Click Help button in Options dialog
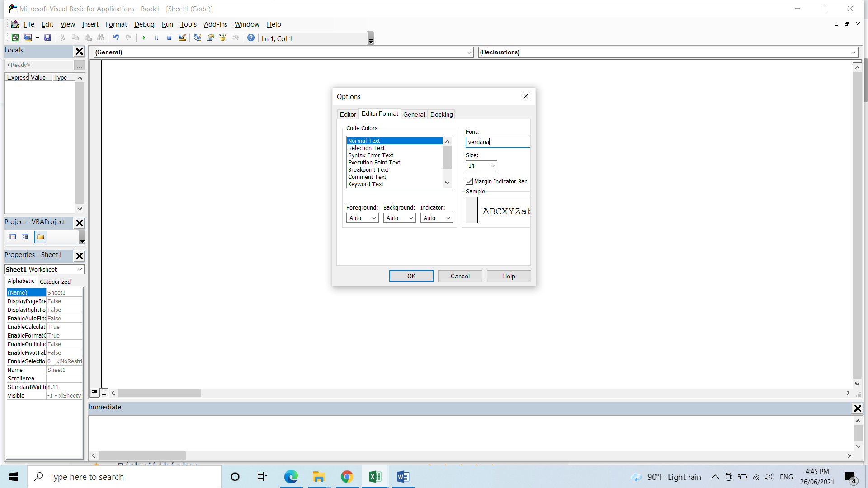This screenshot has height=488, width=868. click(509, 276)
